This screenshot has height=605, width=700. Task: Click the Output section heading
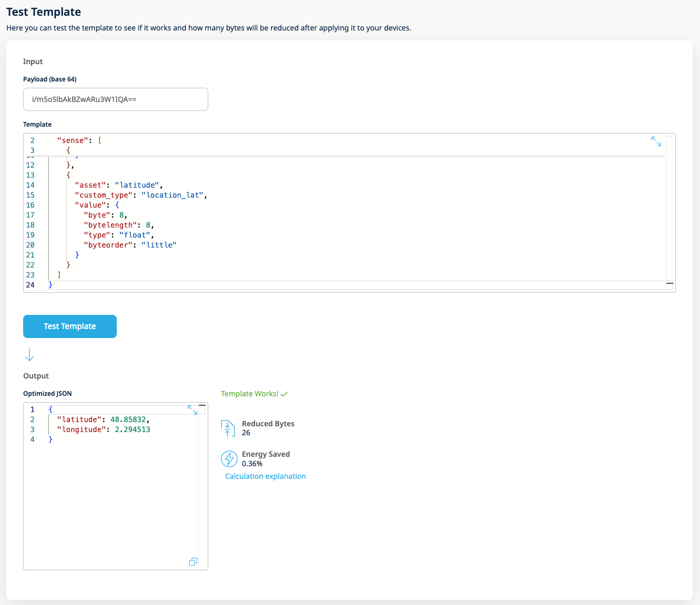[36, 376]
